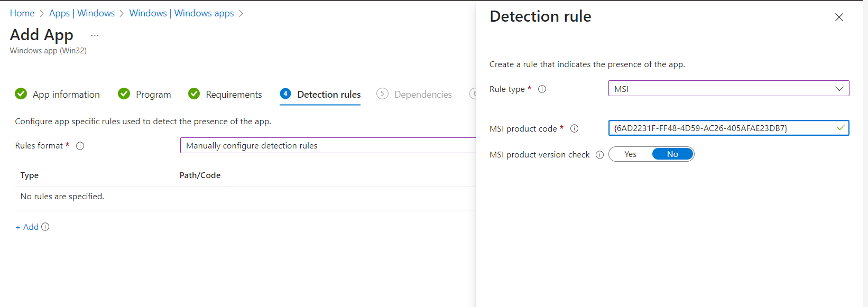The height and width of the screenshot is (307, 868).
Task: Open the Rules format dropdown
Action: [x=328, y=146]
